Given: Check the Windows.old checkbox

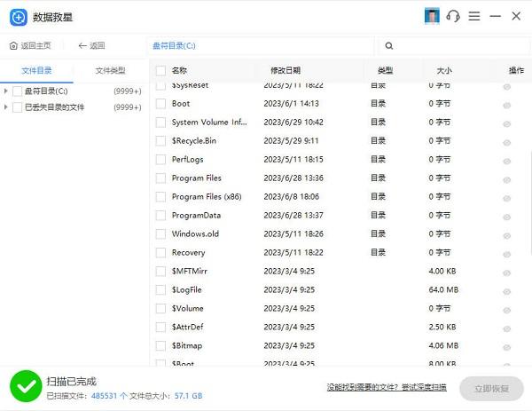Looking at the screenshot, I should coord(160,234).
